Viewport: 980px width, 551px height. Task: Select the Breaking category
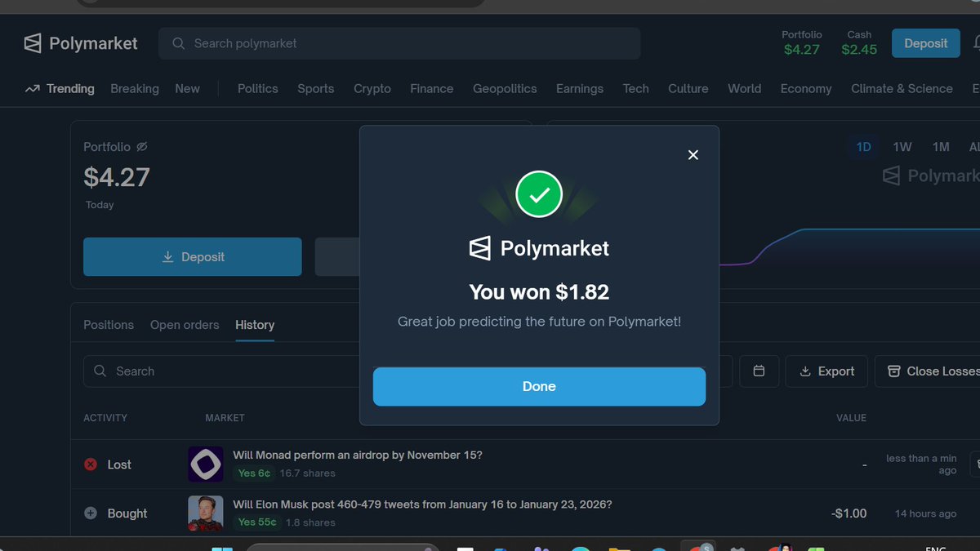(135, 89)
